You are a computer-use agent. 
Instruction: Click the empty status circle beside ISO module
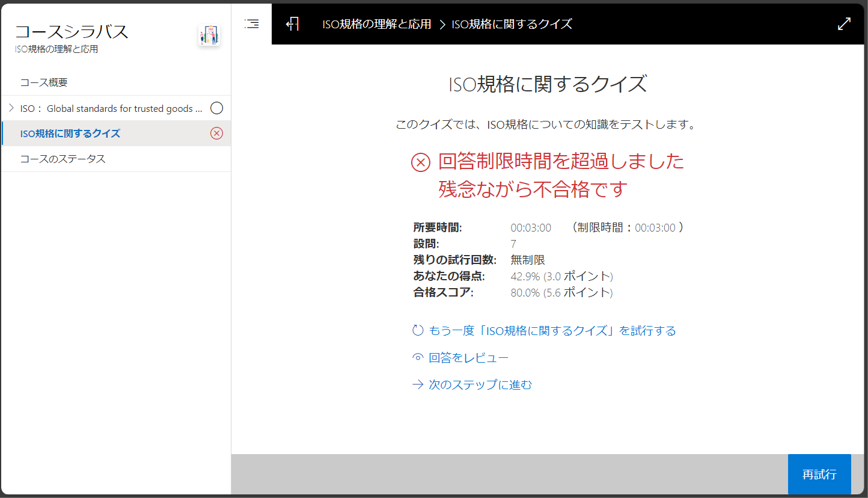click(216, 108)
